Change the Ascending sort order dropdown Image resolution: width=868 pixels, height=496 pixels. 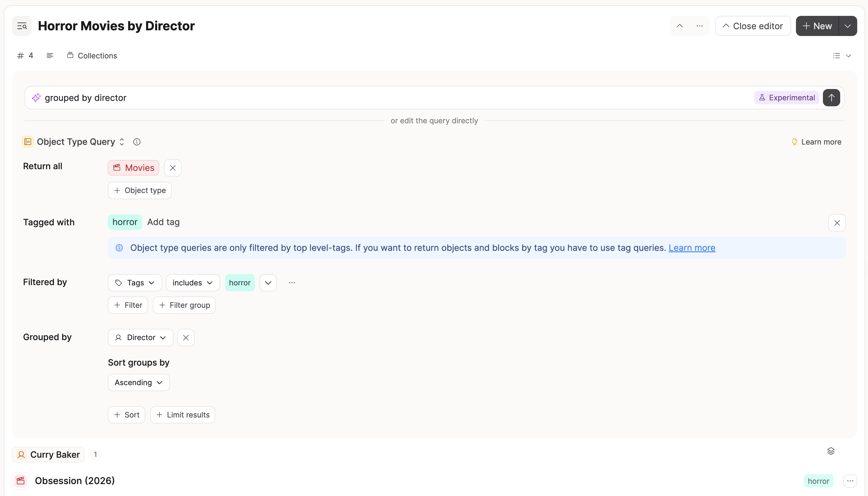coord(138,383)
